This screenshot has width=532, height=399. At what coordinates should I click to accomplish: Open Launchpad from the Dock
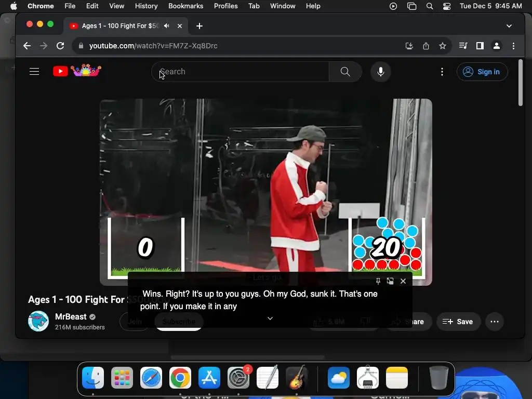click(122, 378)
